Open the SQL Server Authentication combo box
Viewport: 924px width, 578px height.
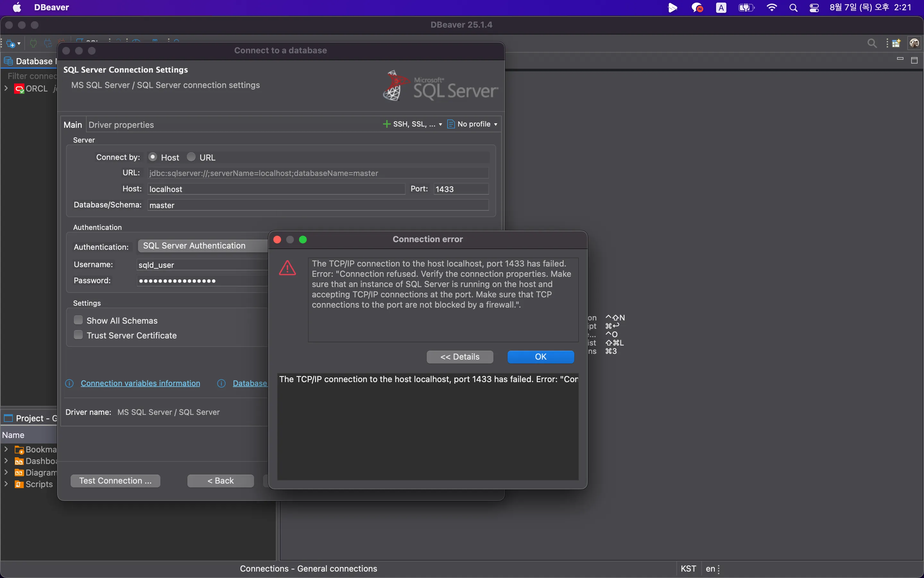tap(203, 246)
